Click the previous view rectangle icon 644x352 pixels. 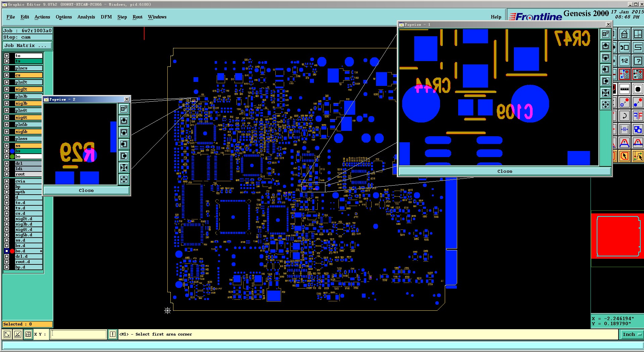[x=624, y=47]
